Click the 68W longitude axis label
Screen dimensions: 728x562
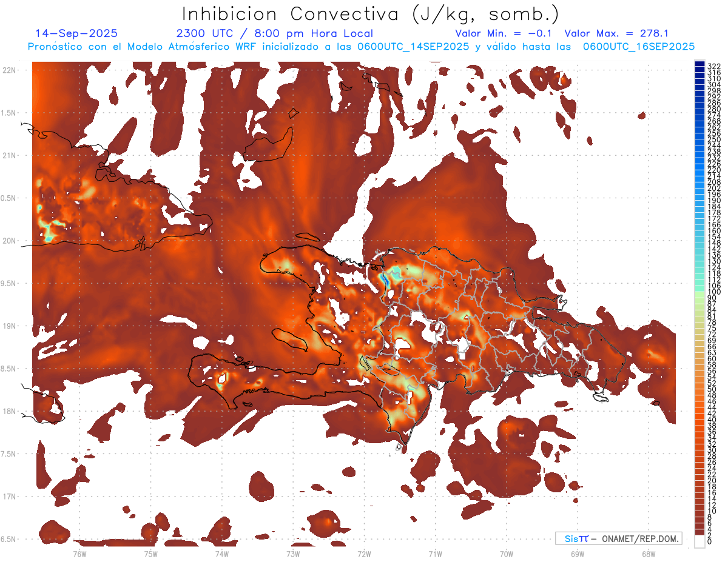coord(648,553)
